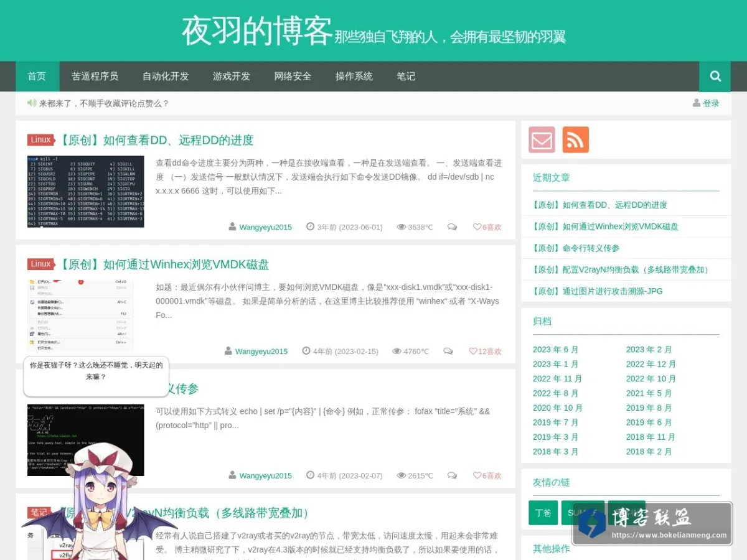
Task: Click the 笔记 tag on the V2rayN post
Action: click(39, 513)
